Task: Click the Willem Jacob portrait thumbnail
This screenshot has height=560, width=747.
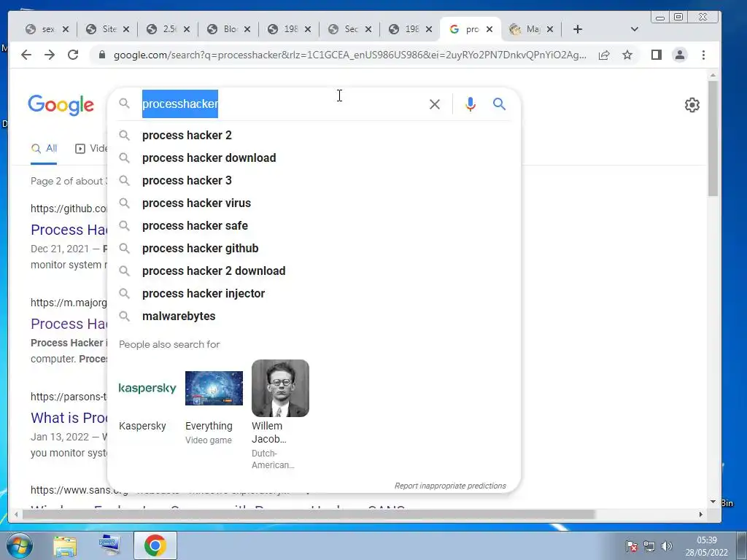Action: coord(280,388)
